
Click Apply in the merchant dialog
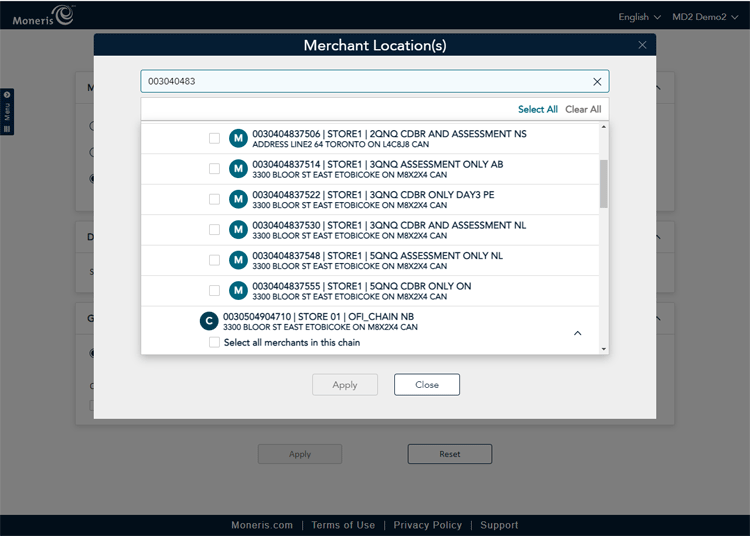click(345, 384)
